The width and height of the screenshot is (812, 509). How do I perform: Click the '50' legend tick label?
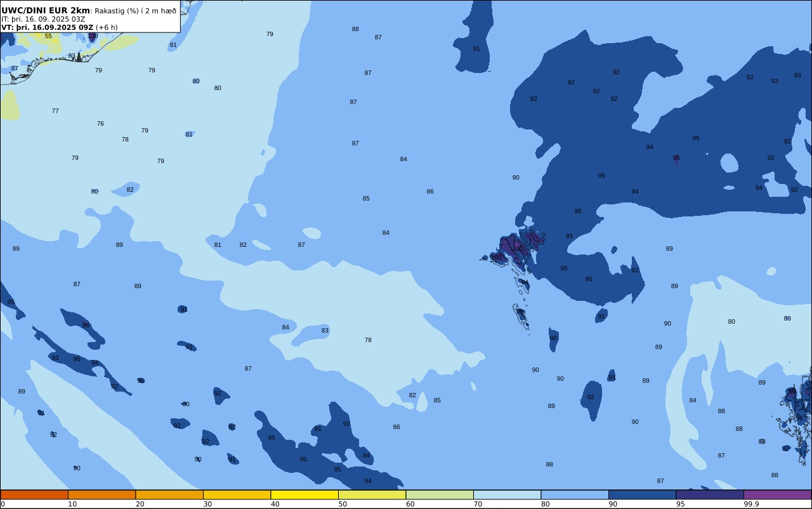[x=343, y=504]
